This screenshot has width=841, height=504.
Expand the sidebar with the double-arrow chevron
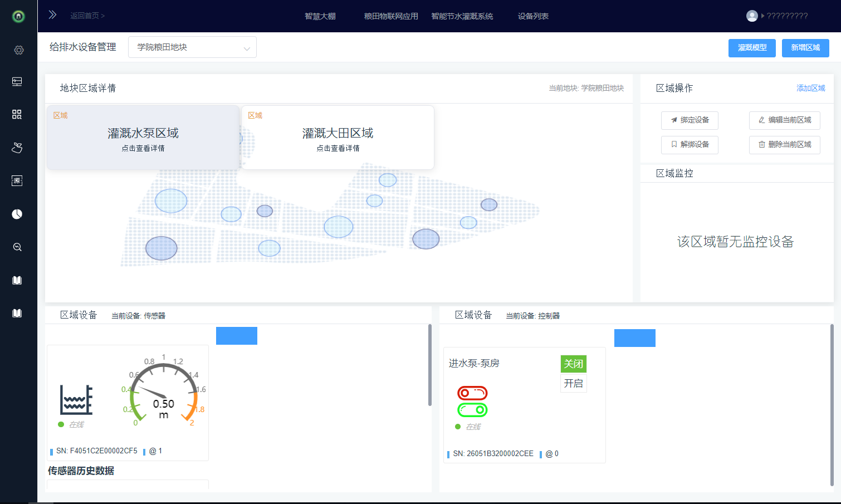52,14
